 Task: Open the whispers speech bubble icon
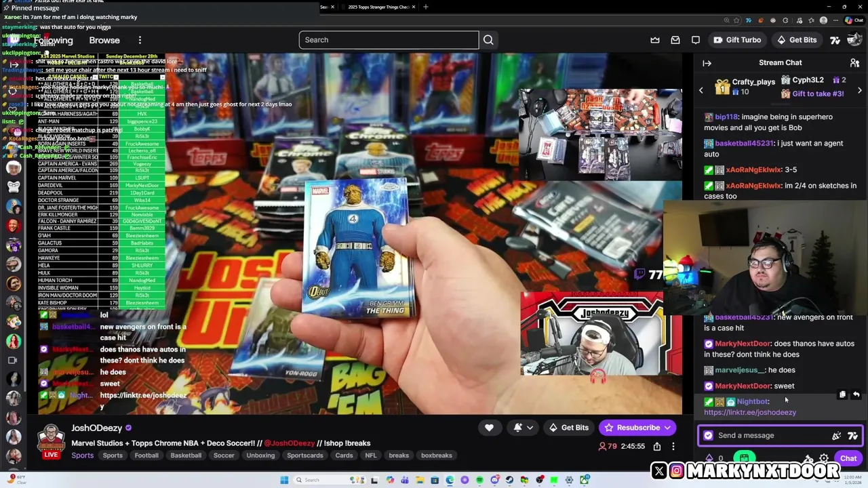(x=696, y=40)
